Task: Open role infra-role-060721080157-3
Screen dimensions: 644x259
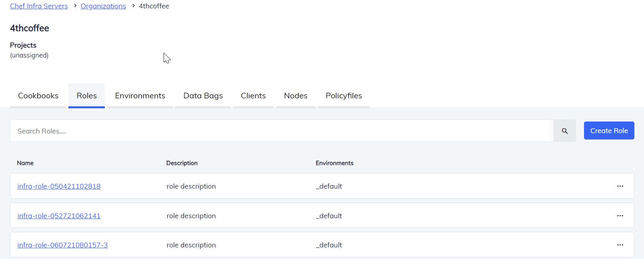Action: pos(62,245)
